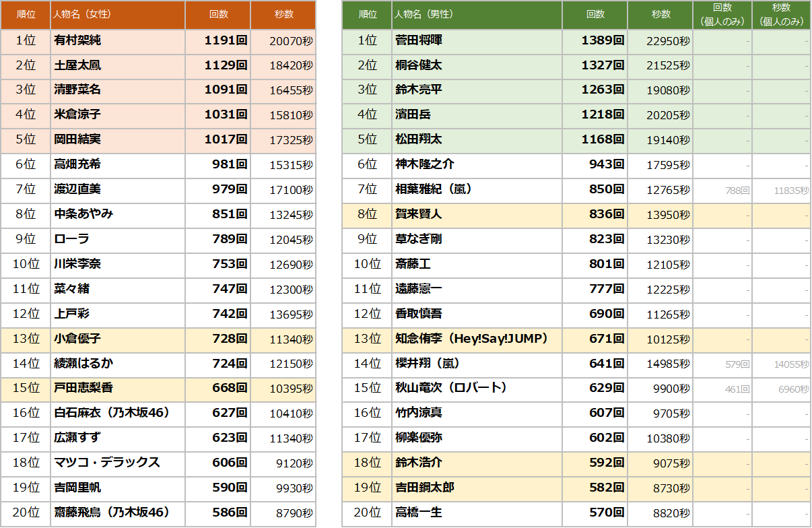Select the highlighted cell 賀来賢人
Viewport: 812px width, 528px height.
(477, 215)
